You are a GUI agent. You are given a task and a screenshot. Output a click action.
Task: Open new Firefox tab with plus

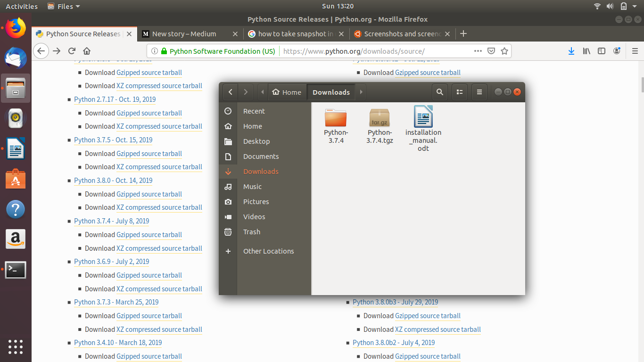[463, 33]
